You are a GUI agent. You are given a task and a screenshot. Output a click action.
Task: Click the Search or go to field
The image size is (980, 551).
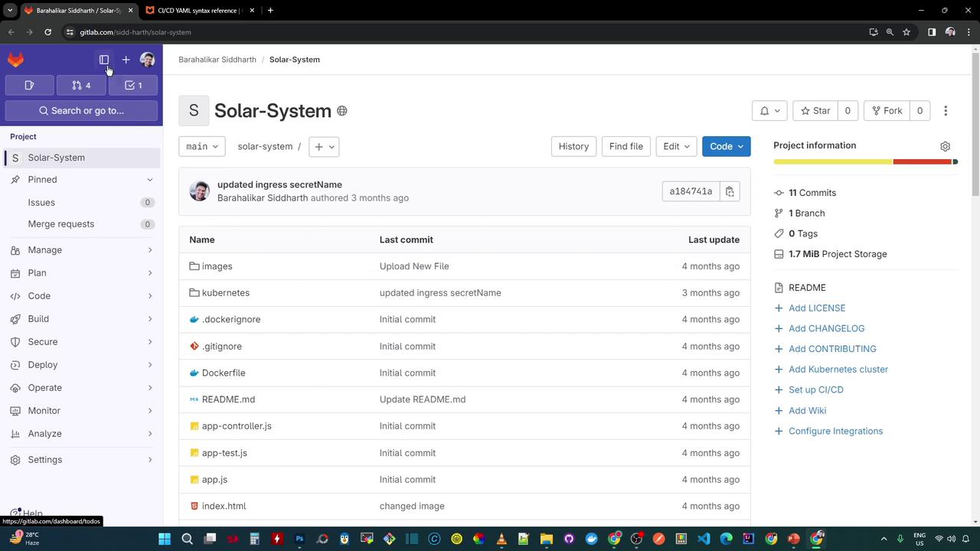[x=81, y=111]
